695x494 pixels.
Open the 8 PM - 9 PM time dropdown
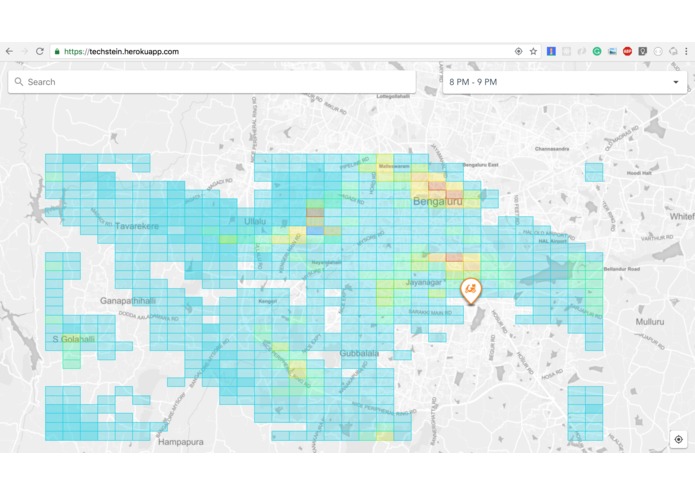pos(565,82)
